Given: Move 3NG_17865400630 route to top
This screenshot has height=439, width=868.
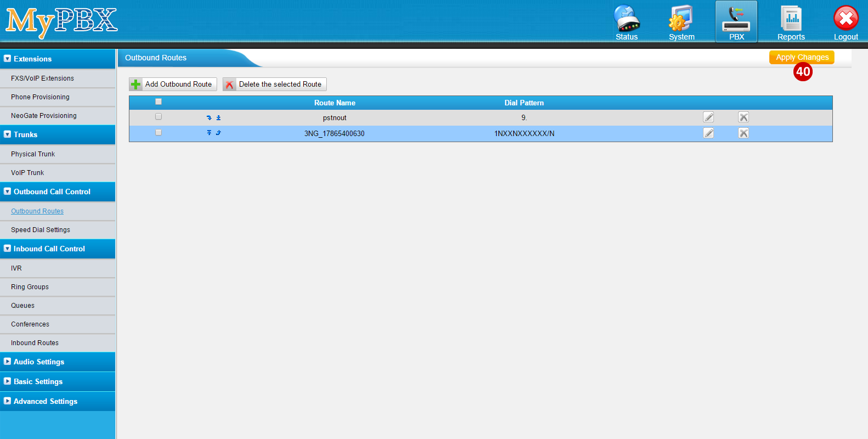Looking at the screenshot, I should (x=209, y=133).
